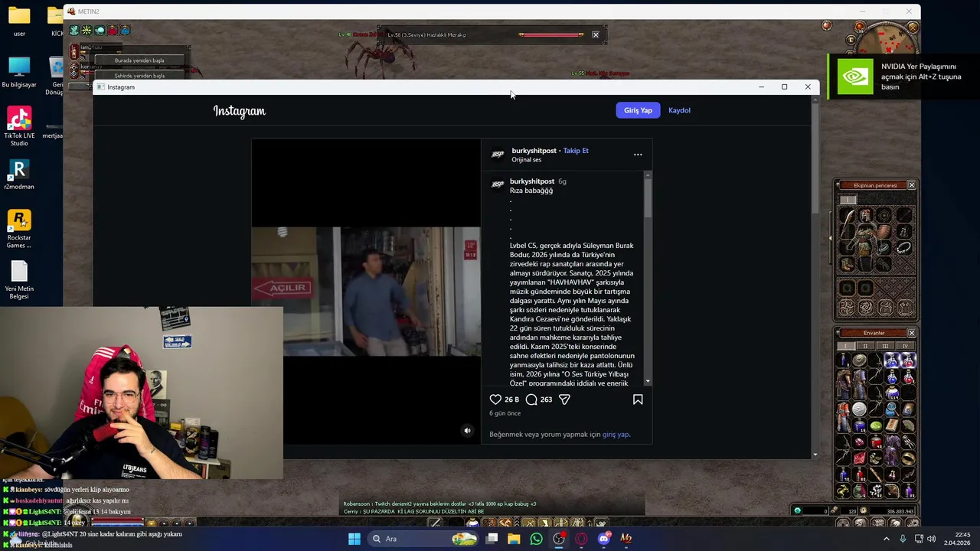Click the Kaydol sign-up link
This screenshot has height=551, width=980.
click(x=679, y=110)
